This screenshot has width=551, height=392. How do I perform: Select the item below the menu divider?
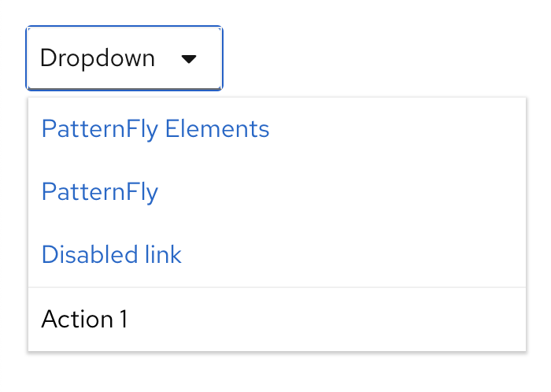click(84, 319)
